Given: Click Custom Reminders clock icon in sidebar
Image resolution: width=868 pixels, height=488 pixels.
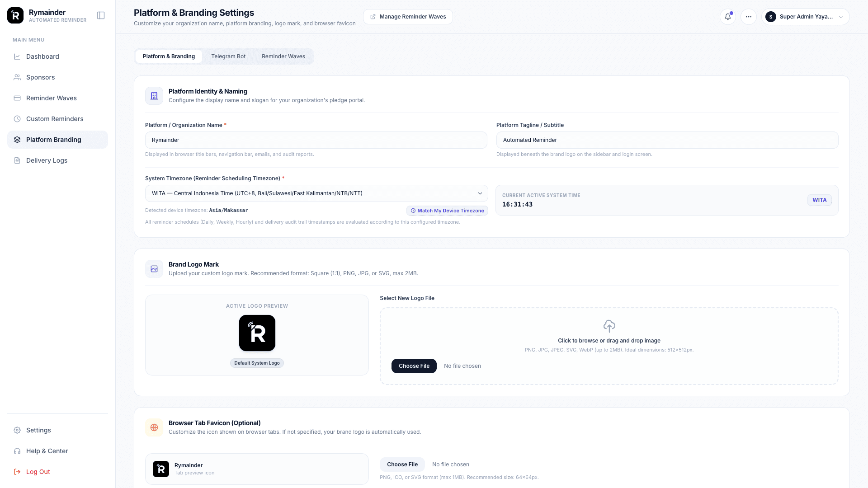Looking at the screenshot, I should point(17,119).
